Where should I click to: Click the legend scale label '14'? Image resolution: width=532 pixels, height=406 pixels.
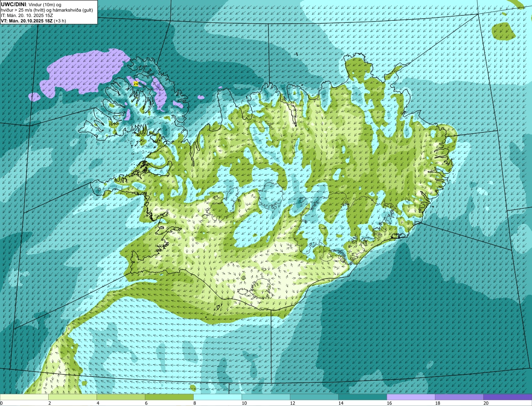point(341,403)
